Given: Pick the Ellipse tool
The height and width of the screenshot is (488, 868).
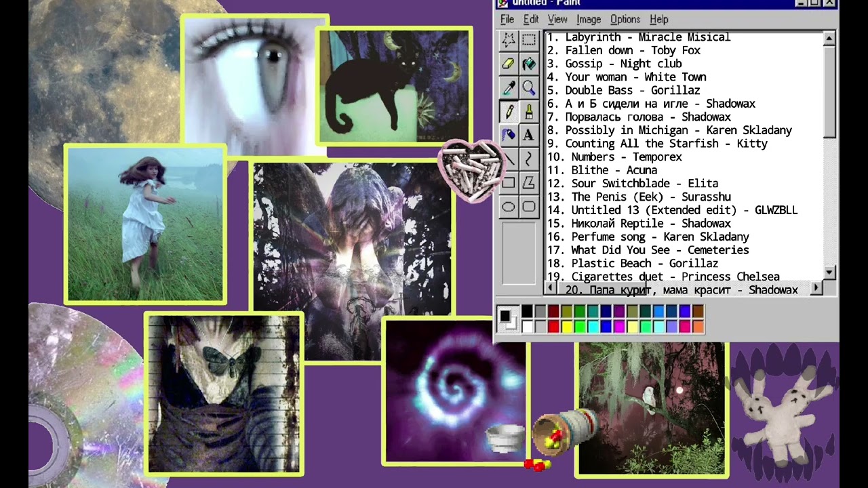Looking at the screenshot, I should tap(509, 206).
